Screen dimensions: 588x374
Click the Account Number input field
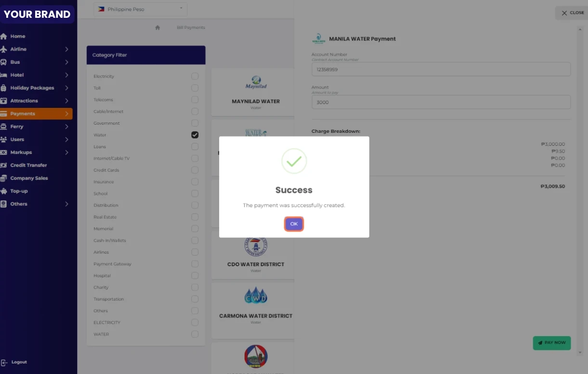click(x=441, y=69)
